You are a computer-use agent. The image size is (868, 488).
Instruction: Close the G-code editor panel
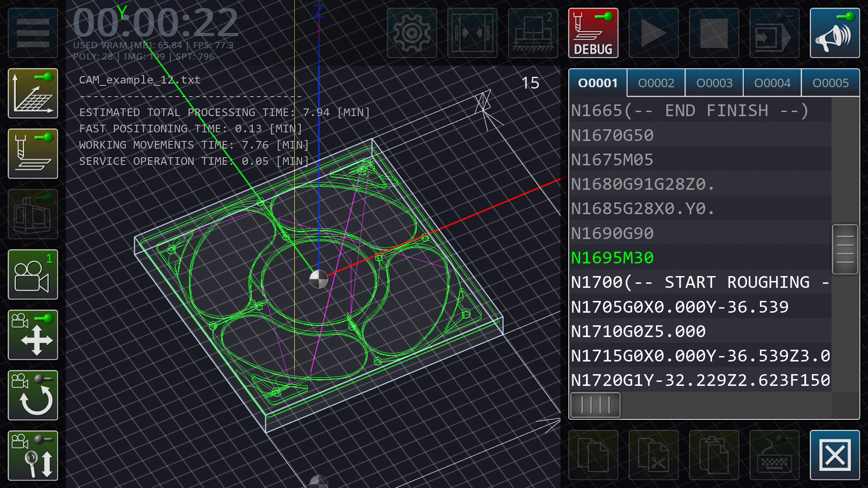tap(835, 455)
